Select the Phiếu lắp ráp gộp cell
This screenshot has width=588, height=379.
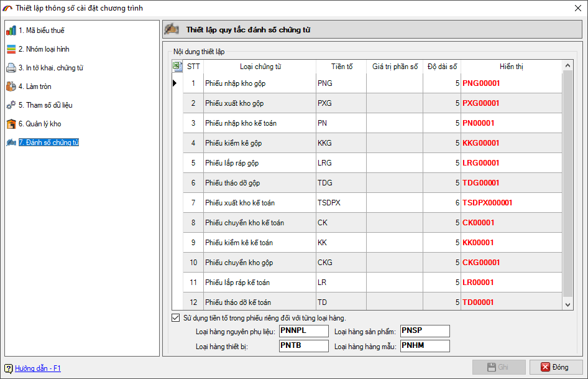pos(260,163)
